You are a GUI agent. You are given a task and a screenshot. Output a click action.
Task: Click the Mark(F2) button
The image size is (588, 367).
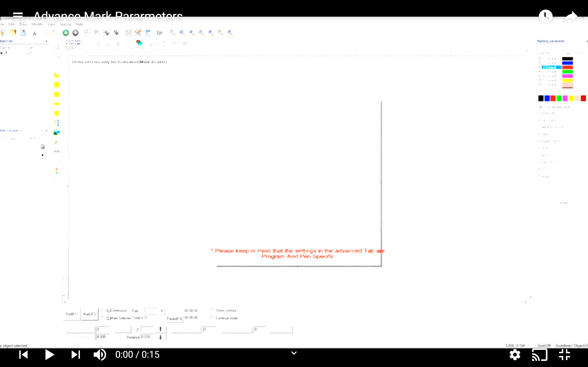pos(90,314)
